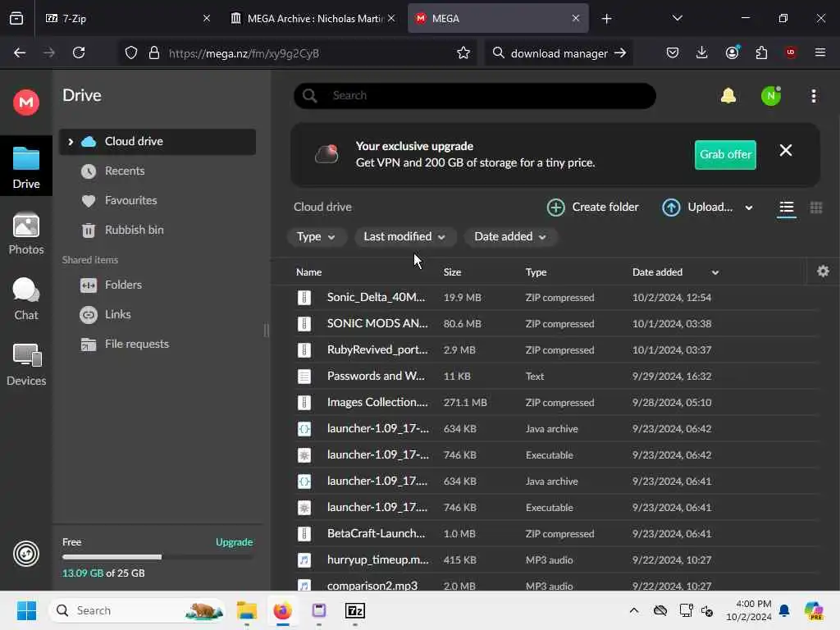Open Firefox account icon
Image resolution: width=840 pixels, height=630 pixels.
[732, 52]
